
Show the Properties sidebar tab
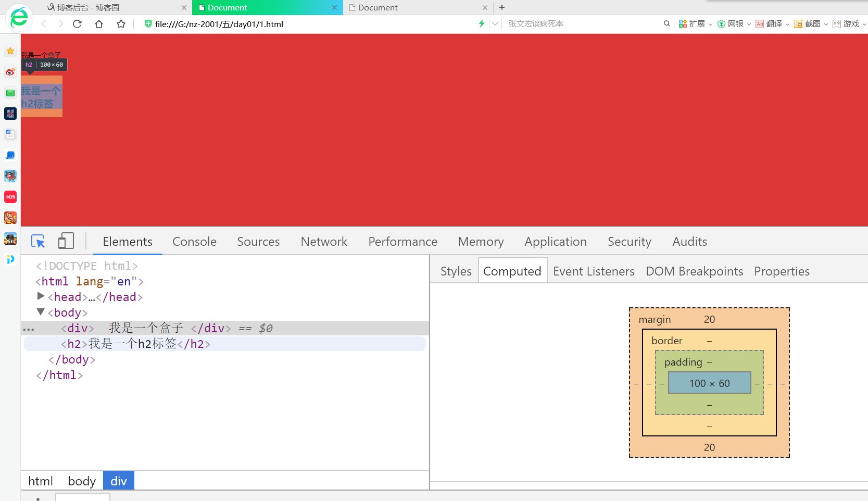click(x=782, y=271)
